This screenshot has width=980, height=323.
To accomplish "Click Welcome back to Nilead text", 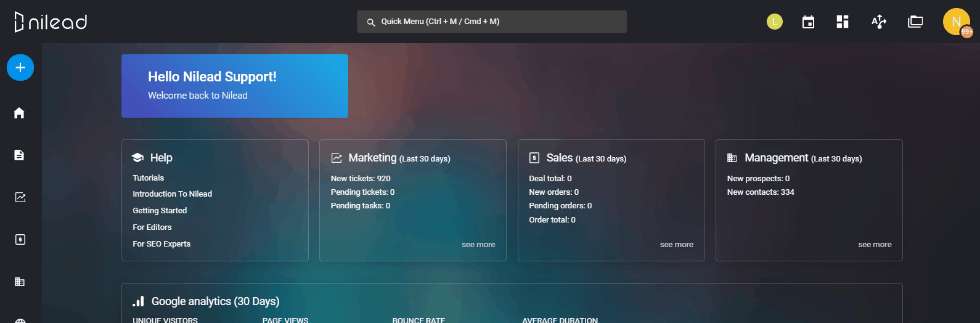I will tap(198, 96).
